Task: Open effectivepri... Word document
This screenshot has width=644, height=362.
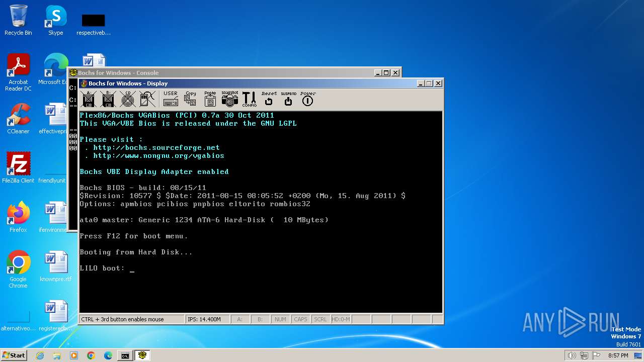Action: pyautogui.click(x=53, y=118)
